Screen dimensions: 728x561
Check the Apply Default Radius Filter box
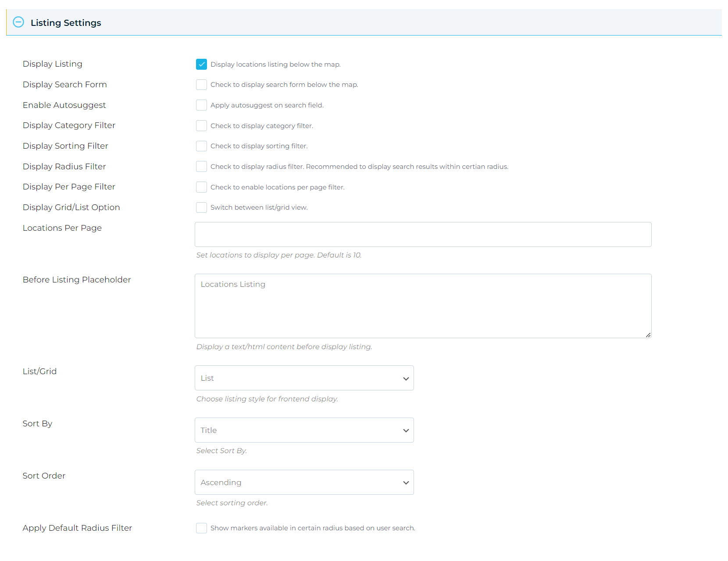pos(201,528)
